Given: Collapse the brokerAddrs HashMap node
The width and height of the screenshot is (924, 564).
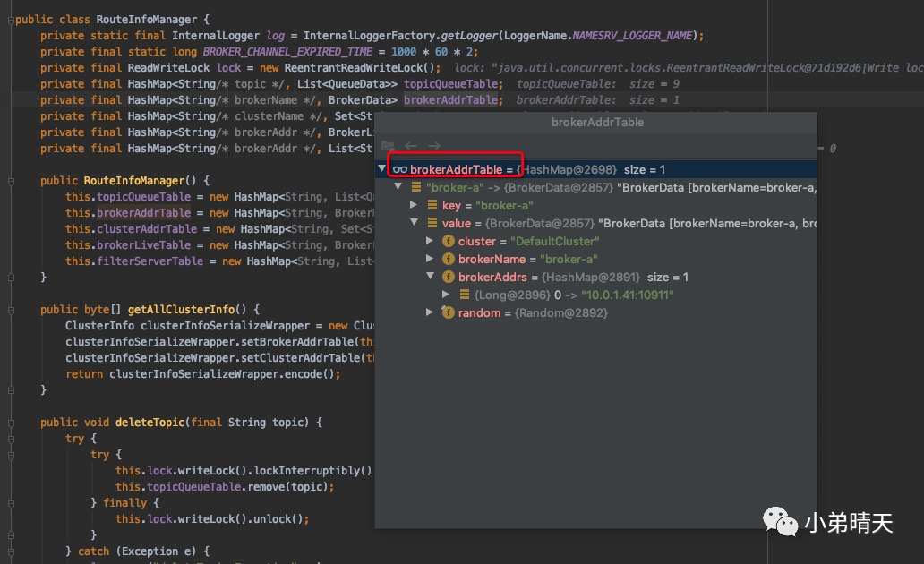Looking at the screenshot, I should point(431,278).
